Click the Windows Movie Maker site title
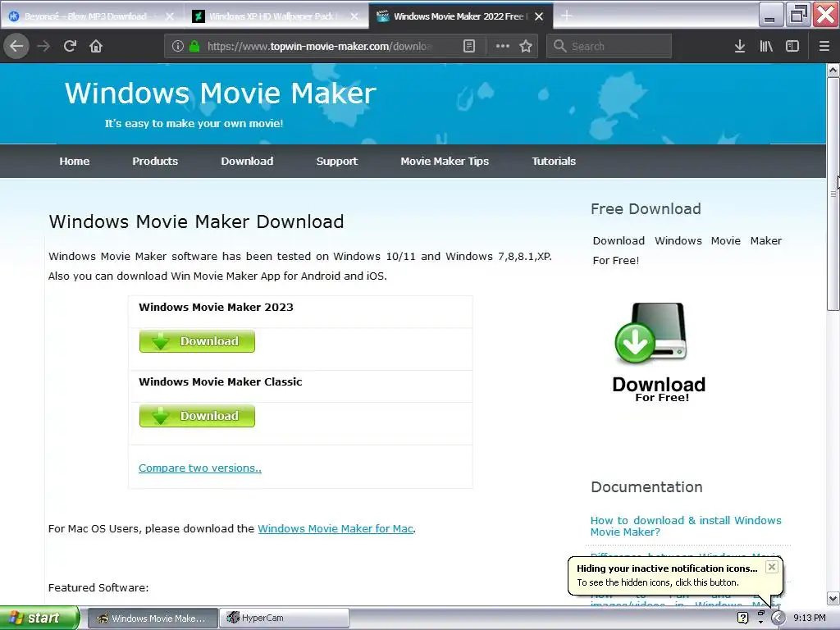 [220, 93]
